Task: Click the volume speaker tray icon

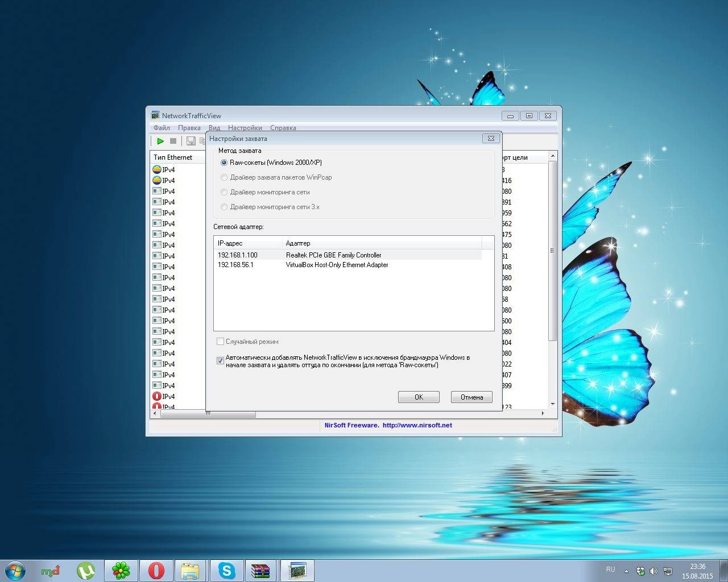Action: click(x=654, y=571)
